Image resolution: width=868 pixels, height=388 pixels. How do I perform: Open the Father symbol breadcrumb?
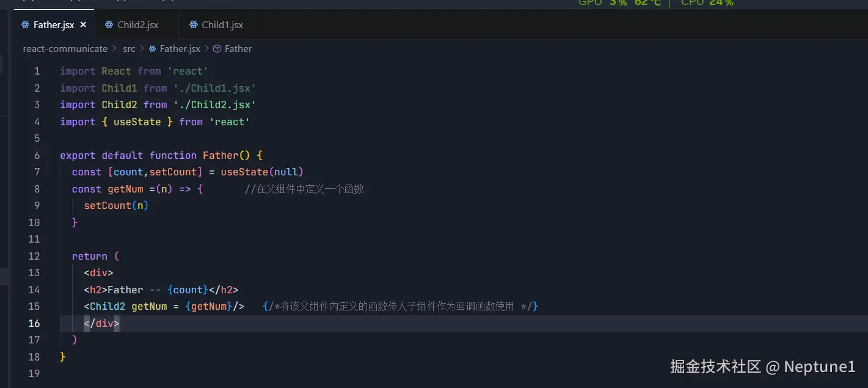pyautogui.click(x=238, y=49)
